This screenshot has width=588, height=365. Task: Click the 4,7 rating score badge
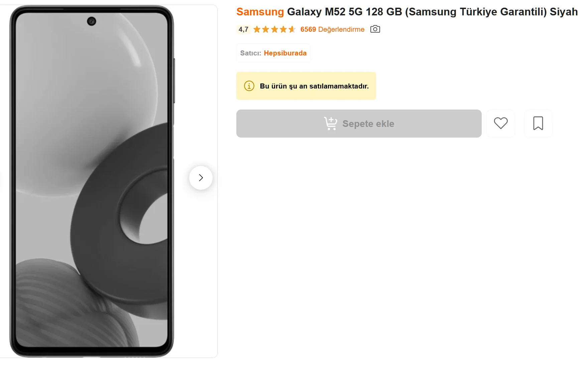243,29
